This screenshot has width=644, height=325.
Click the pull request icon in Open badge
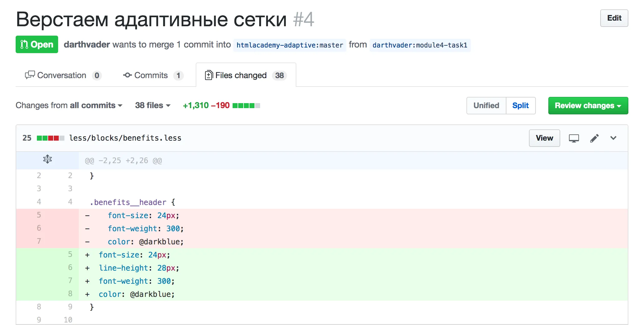[24, 44]
